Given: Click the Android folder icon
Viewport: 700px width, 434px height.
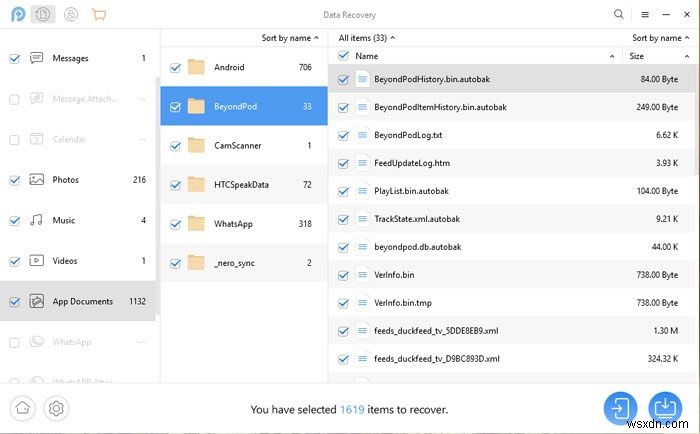Looking at the screenshot, I should point(196,67).
